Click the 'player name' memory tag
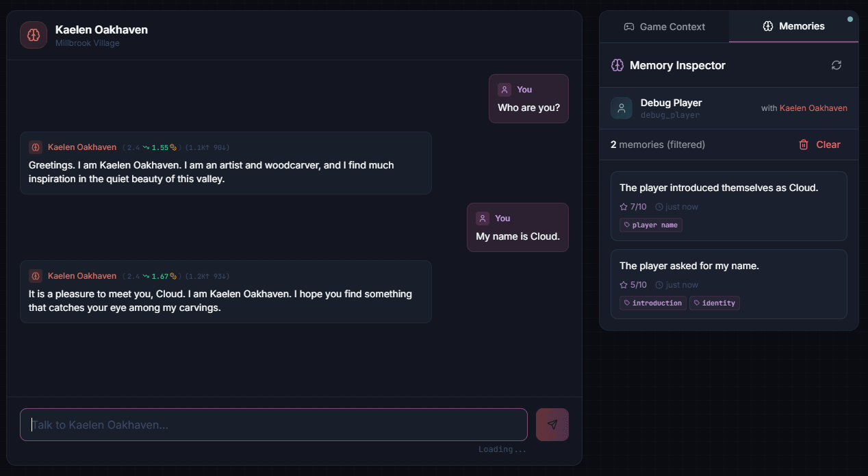 coord(650,225)
